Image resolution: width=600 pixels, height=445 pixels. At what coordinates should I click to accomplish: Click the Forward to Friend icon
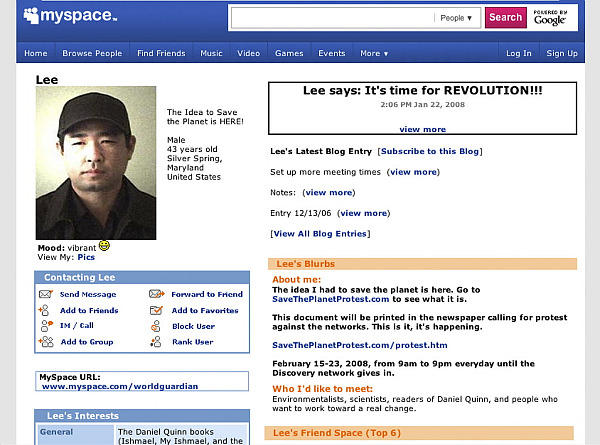click(157, 295)
